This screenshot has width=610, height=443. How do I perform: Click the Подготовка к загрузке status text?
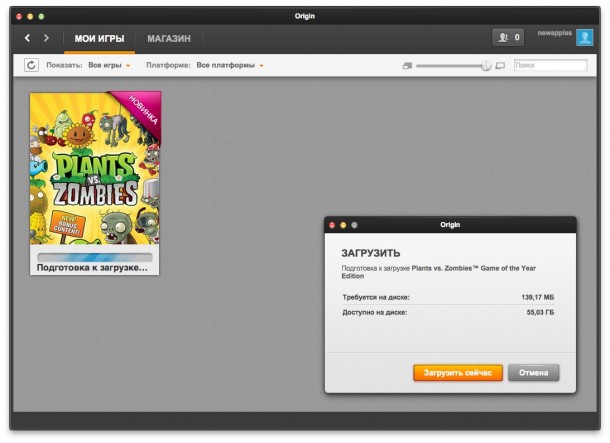coord(92,268)
